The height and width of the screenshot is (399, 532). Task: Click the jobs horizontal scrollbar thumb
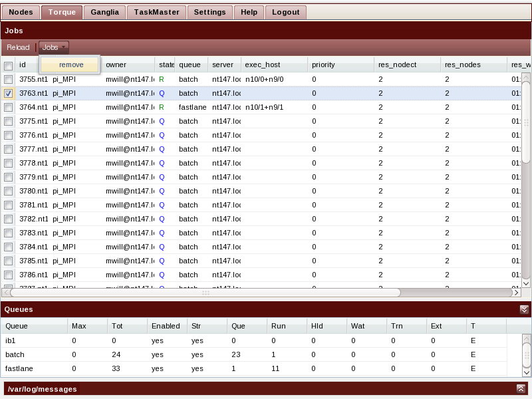pyautogui.click(x=205, y=293)
